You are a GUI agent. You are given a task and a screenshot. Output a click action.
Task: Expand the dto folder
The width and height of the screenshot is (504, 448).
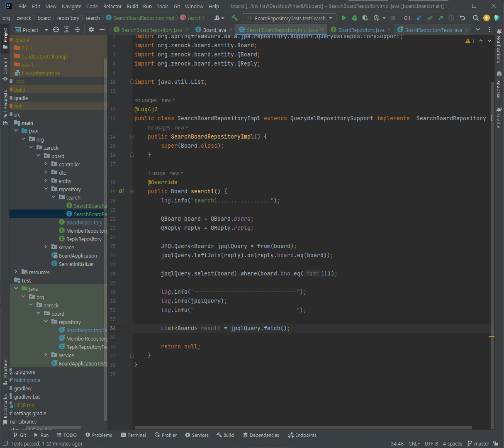(46, 173)
